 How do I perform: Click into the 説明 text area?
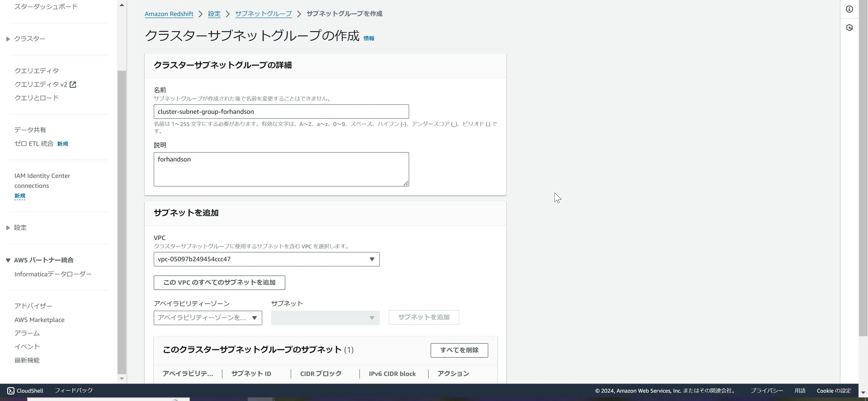(x=281, y=169)
